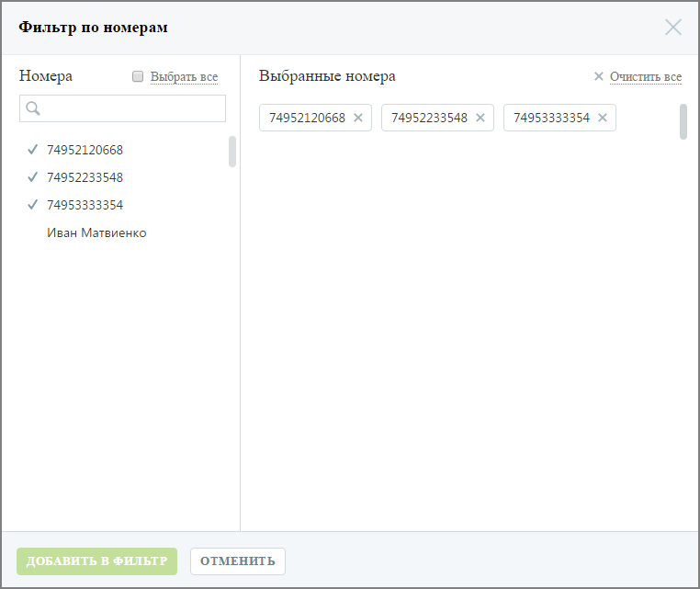Remove the 74952233548 tag with its X
The height and width of the screenshot is (589, 700).
[480, 118]
